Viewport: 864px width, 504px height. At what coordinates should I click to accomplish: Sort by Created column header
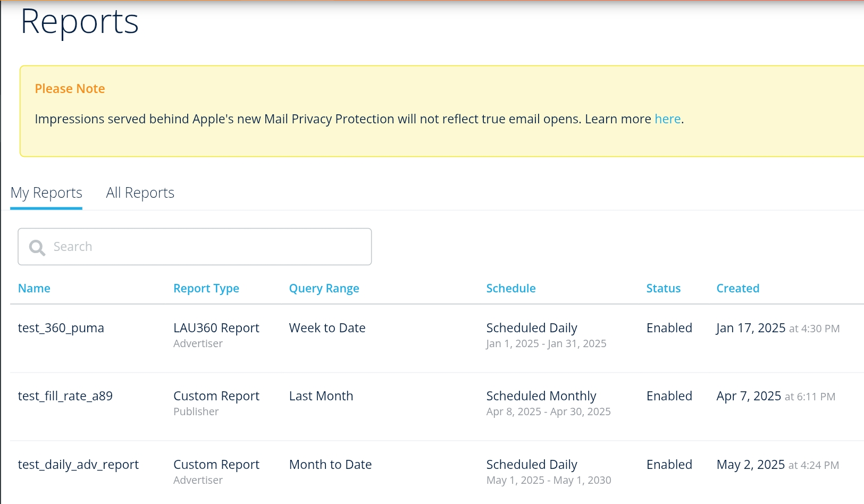click(x=737, y=288)
